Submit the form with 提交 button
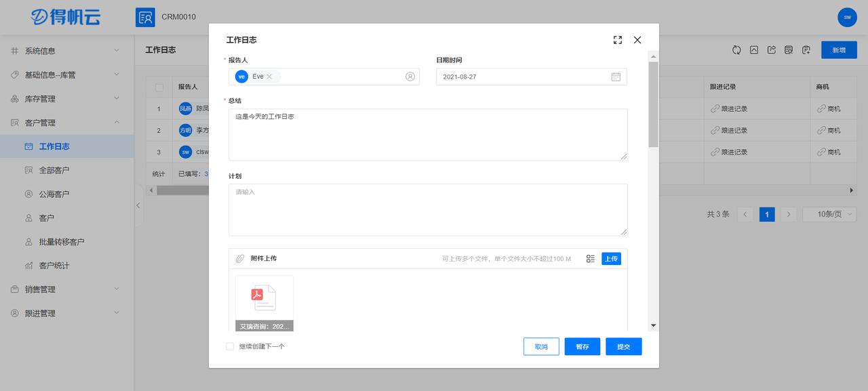Screen dimensions: 868x391 (623, 346)
